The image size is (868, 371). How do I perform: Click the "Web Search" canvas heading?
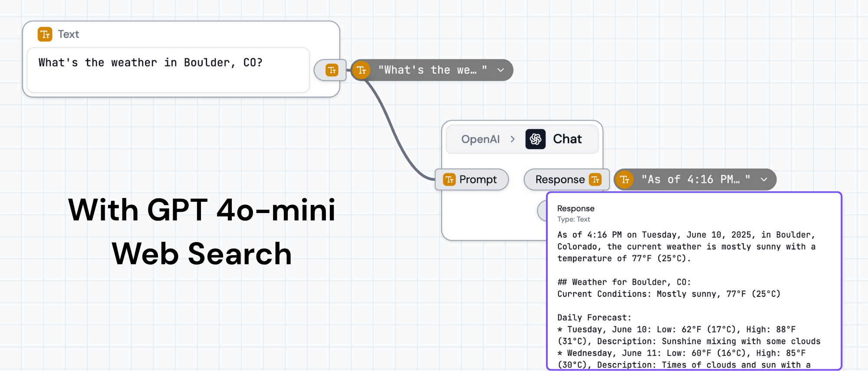(202, 254)
